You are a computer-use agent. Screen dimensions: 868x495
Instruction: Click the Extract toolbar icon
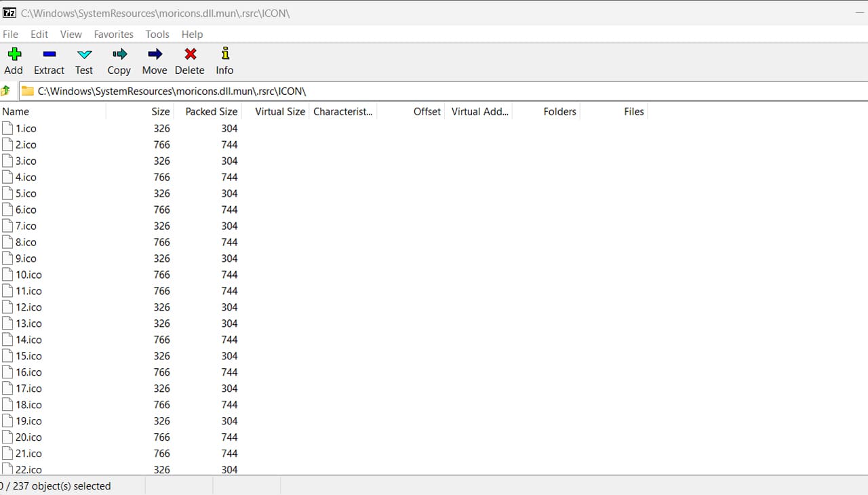coord(49,54)
